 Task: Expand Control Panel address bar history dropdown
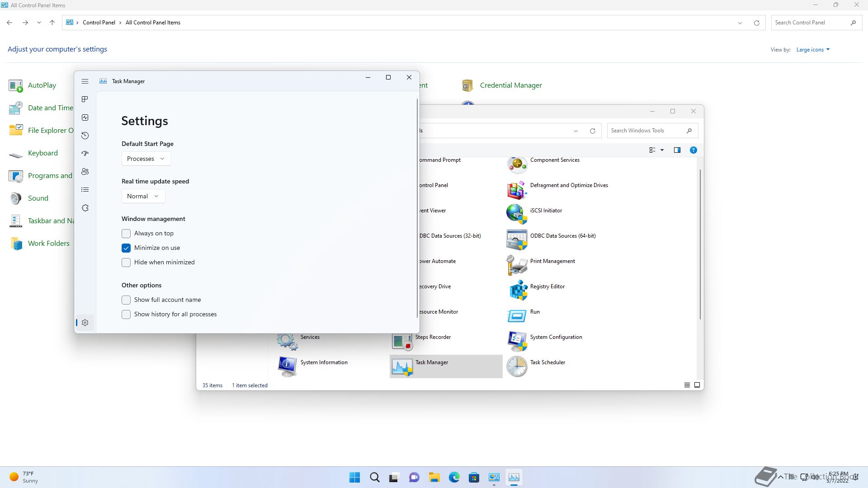pyautogui.click(x=740, y=23)
